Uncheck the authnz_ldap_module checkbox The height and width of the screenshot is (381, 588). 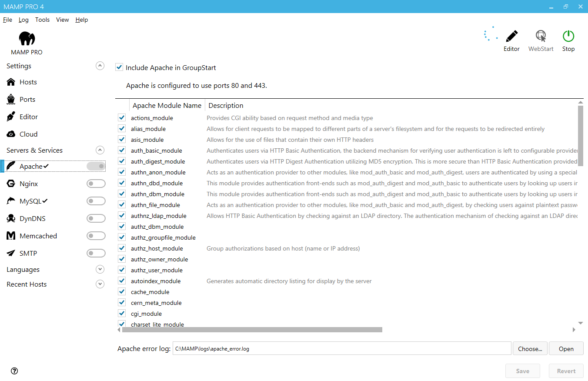(122, 216)
